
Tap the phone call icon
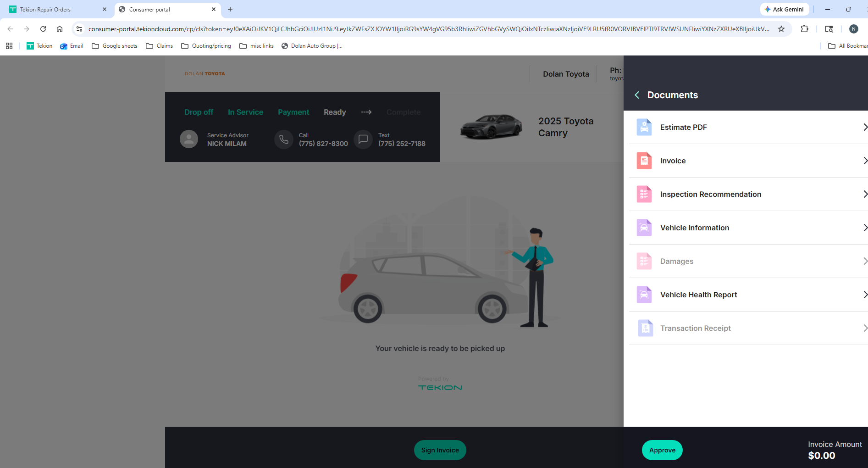pos(284,139)
